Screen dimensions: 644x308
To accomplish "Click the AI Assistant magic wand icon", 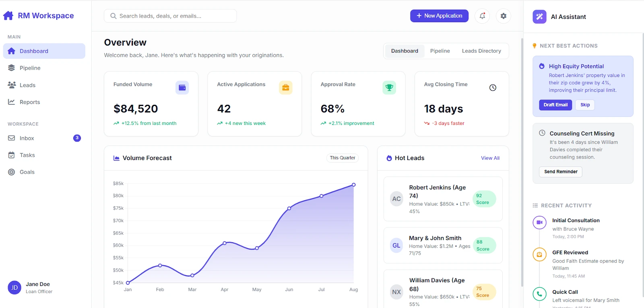I will [539, 17].
